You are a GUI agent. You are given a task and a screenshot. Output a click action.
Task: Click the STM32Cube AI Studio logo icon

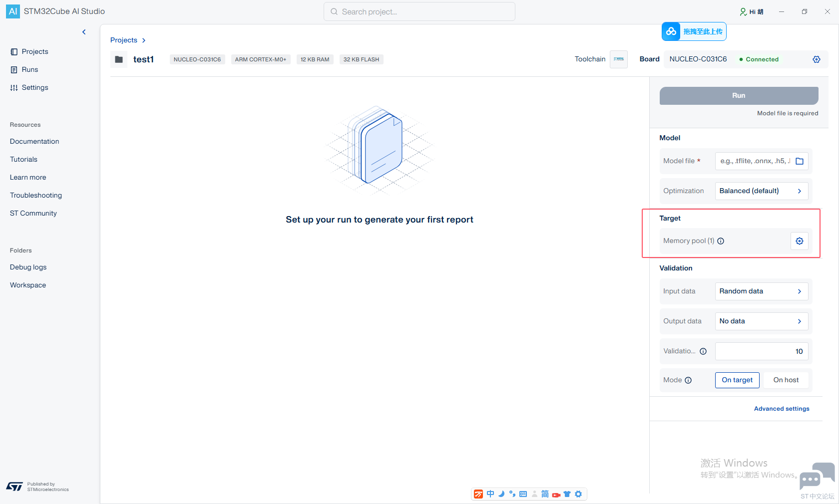[x=13, y=11]
